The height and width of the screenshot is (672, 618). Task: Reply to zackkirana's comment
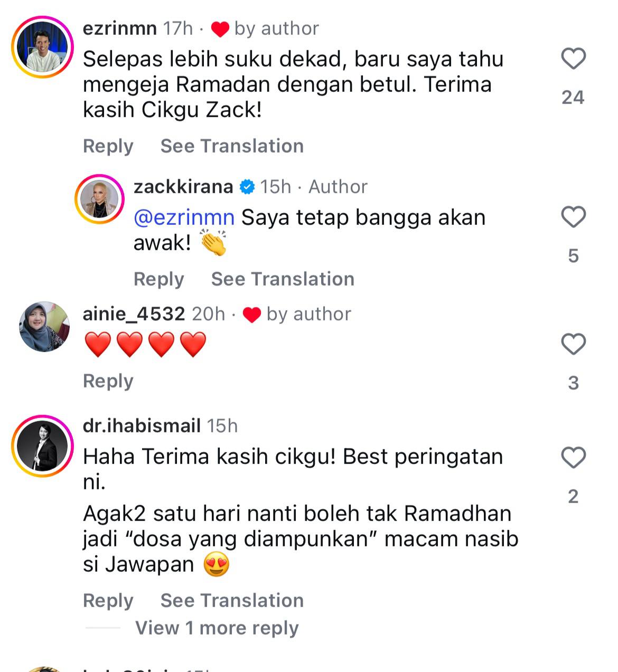point(159,279)
